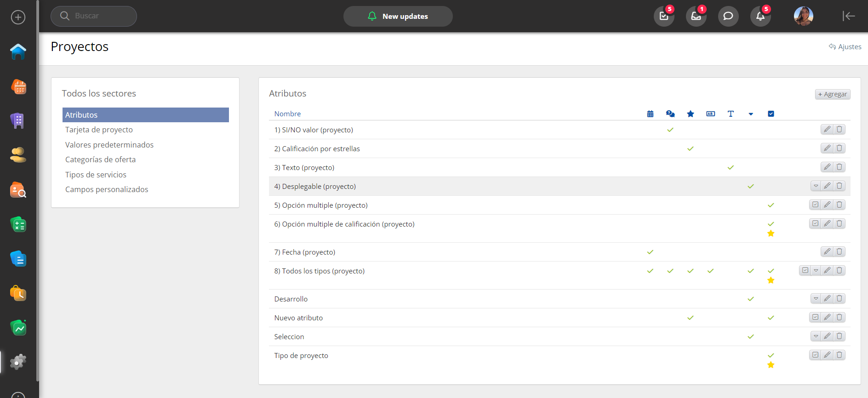Click checkbox options button for 'Tipo de proyecto'

(815, 355)
